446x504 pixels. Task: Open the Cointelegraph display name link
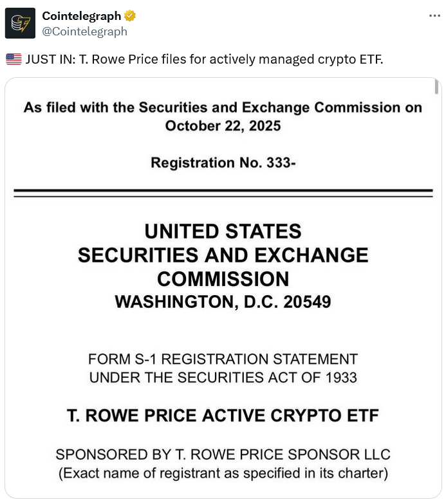coord(81,16)
